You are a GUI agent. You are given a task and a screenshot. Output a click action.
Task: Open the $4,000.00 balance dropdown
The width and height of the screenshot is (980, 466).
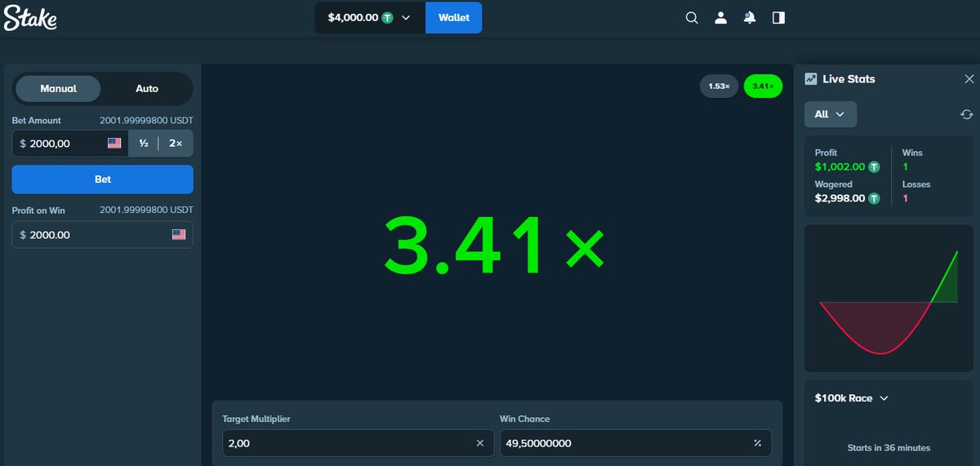[x=370, y=17]
